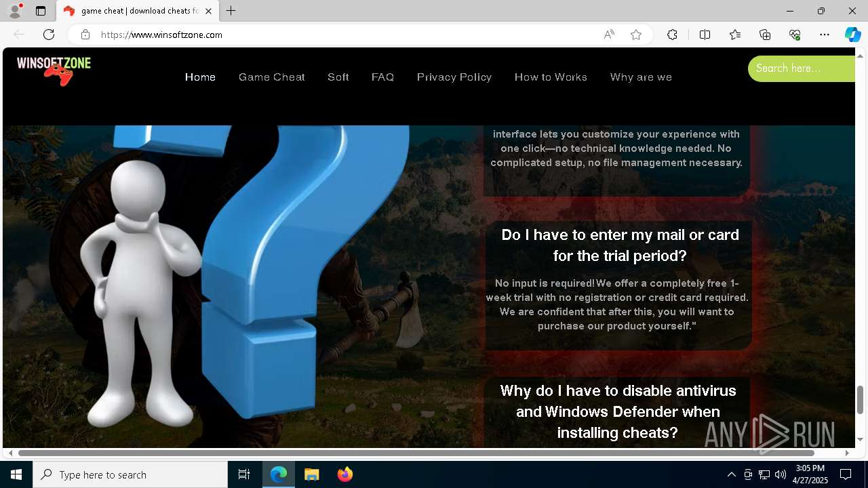The width and height of the screenshot is (868, 488).
Task: Open the Copilot sidebar
Action: (x=852, y=35)
